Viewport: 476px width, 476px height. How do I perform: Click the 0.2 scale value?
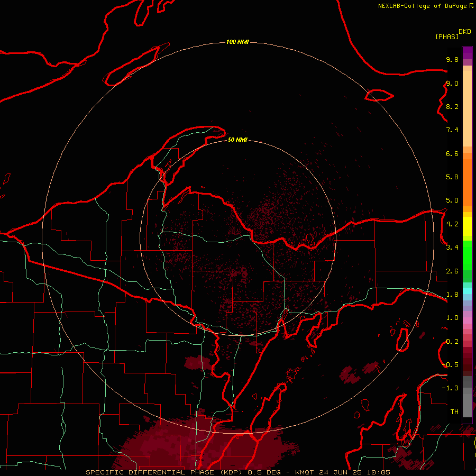(x=452, y=341)
